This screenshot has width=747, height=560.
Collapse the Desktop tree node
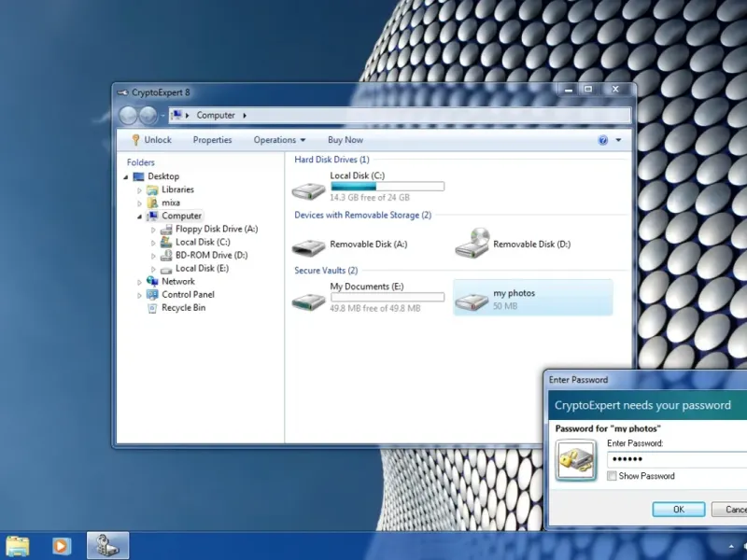126,177
